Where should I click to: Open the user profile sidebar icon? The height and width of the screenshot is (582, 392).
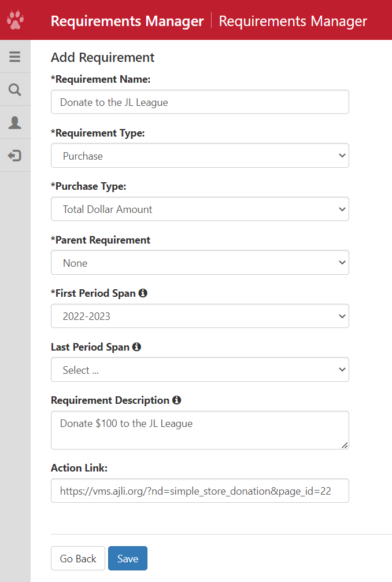click(15, 123)
